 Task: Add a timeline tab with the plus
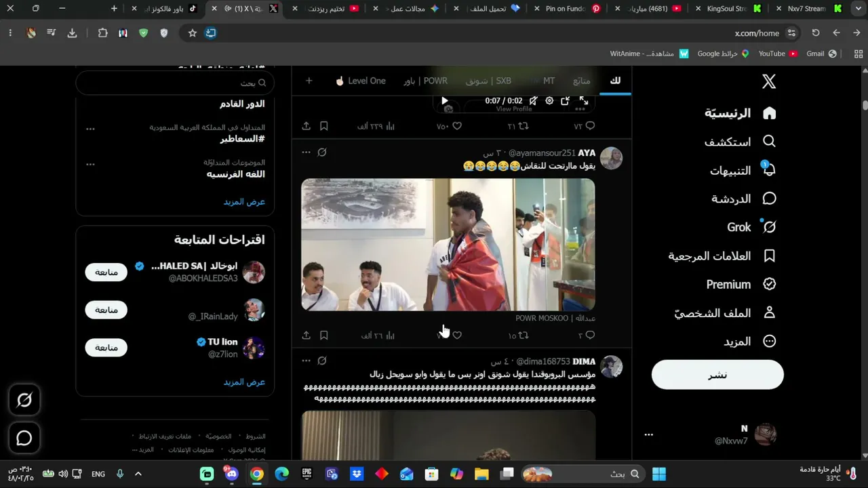309,81
